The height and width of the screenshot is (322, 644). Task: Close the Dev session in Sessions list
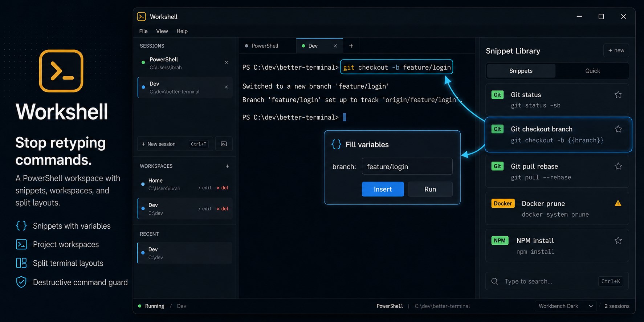tap(227, 87)
